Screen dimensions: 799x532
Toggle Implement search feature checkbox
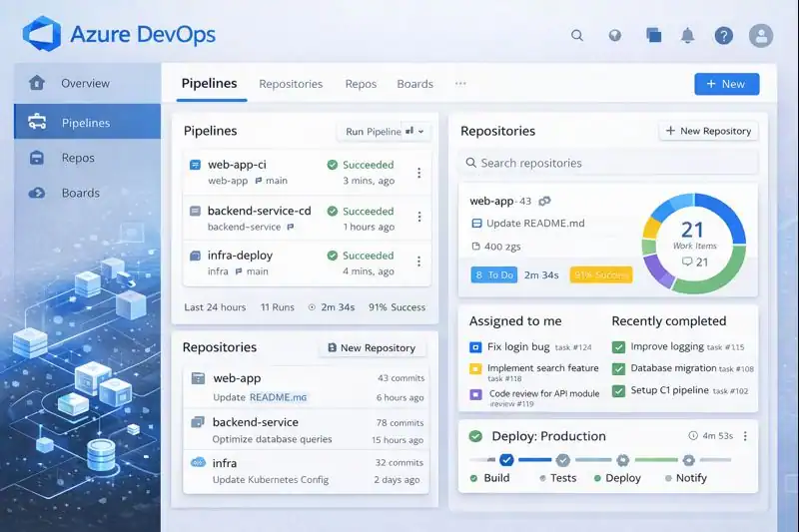(x=475, y=368)
